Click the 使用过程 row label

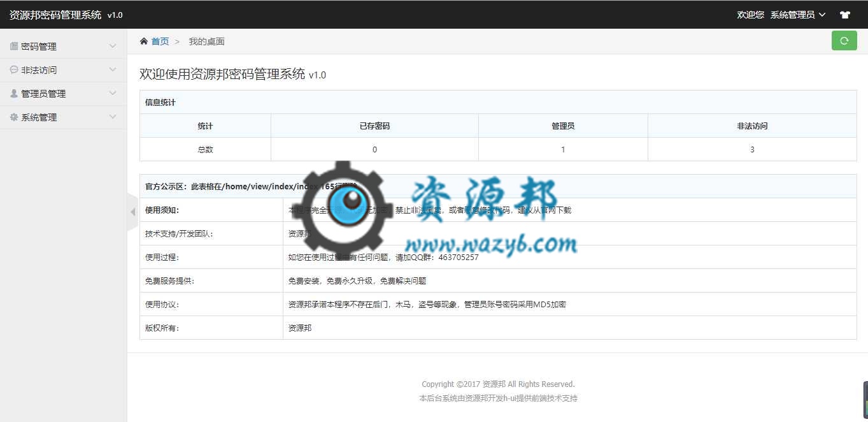(x=162, y=257)
